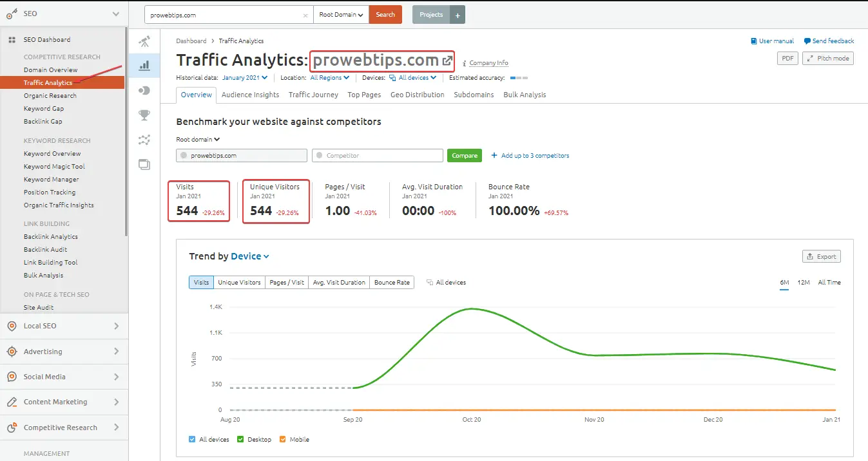The image size is (868, 461).
Task: Open the stacked pages bulk analysis icon
Action: (x=144, y=165)
